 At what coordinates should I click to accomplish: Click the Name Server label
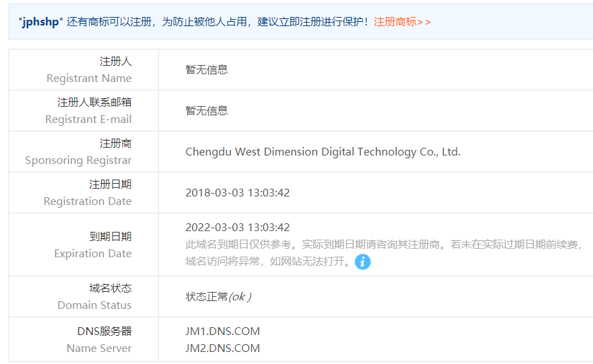pos(99,348)
